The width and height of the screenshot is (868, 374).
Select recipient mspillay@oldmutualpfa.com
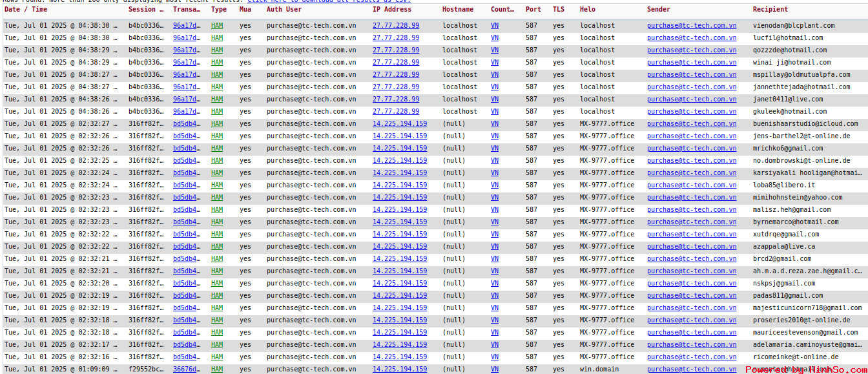(801, 75)
